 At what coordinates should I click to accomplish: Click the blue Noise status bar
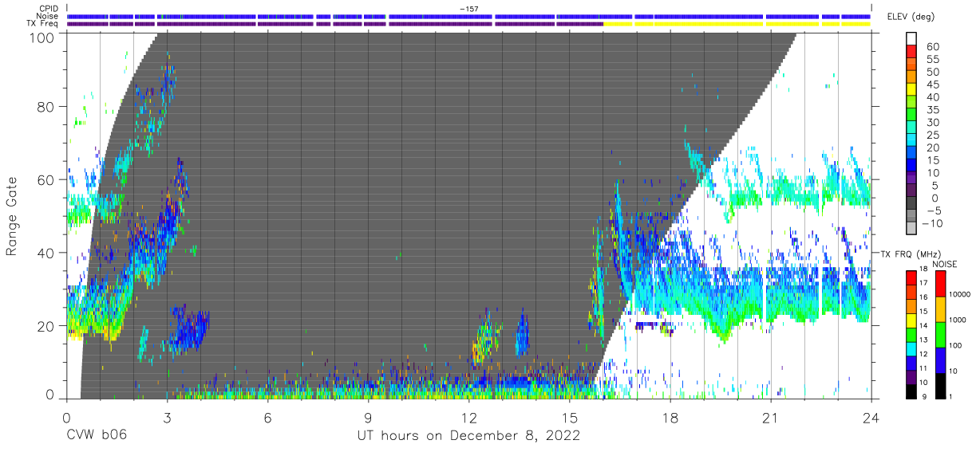coord(468,16)
